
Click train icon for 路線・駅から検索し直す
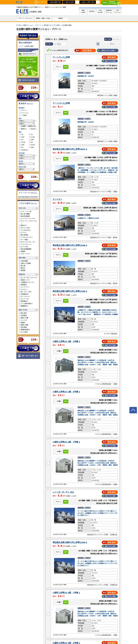coord(19,355)
